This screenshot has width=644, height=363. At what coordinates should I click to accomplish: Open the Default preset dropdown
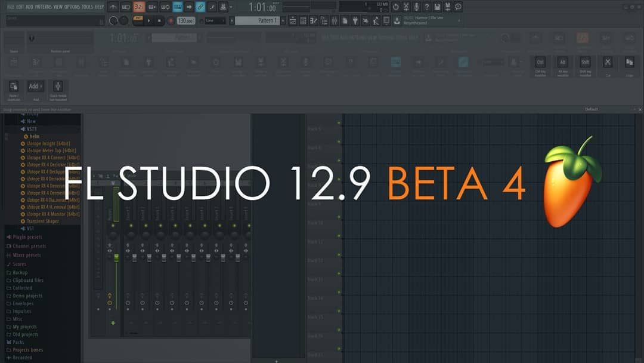[x=592, y=109]
